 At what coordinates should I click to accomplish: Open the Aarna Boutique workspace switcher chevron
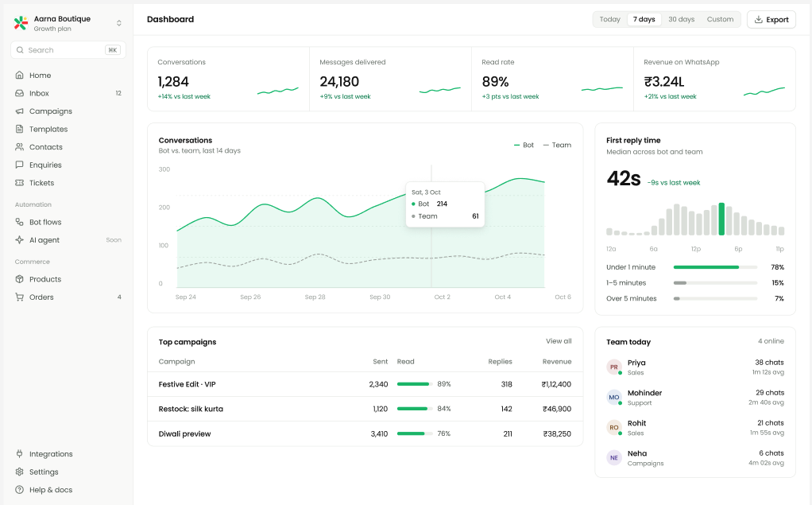pos(119,23)
